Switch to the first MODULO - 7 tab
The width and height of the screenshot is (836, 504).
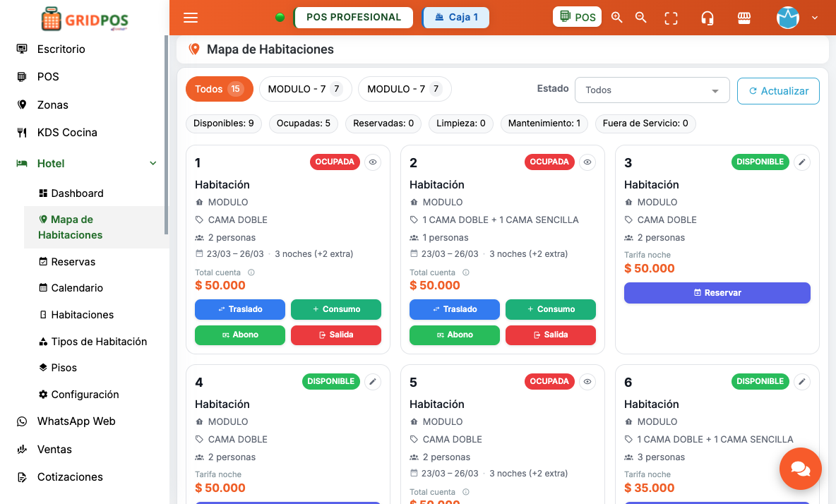[x=305, y=88]
